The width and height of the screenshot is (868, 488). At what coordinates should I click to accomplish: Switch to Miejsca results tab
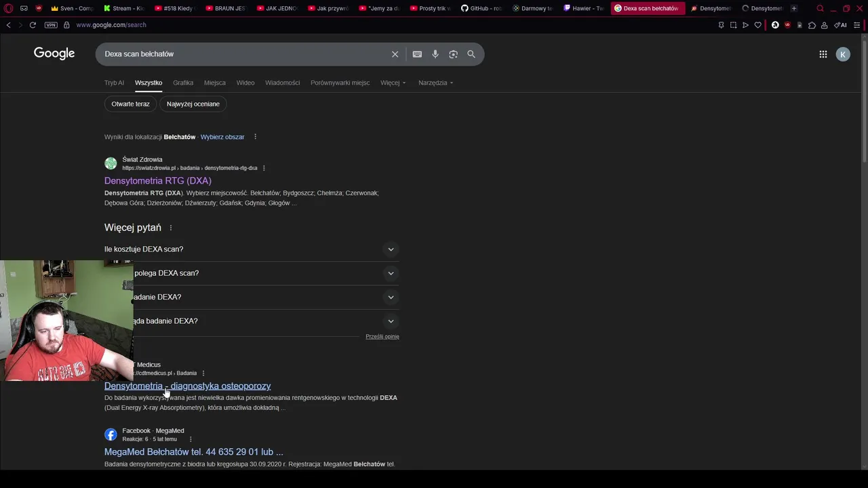pos(214,83)
